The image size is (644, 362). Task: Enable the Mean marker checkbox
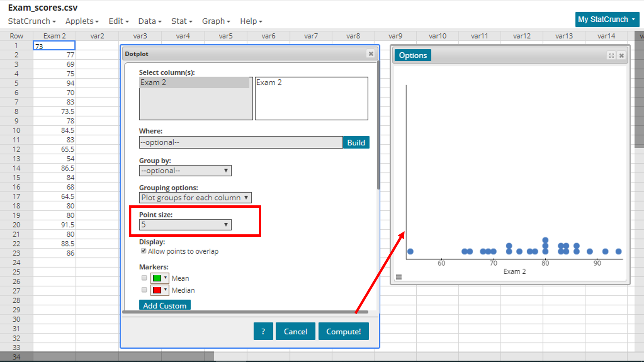click(144, 278)
